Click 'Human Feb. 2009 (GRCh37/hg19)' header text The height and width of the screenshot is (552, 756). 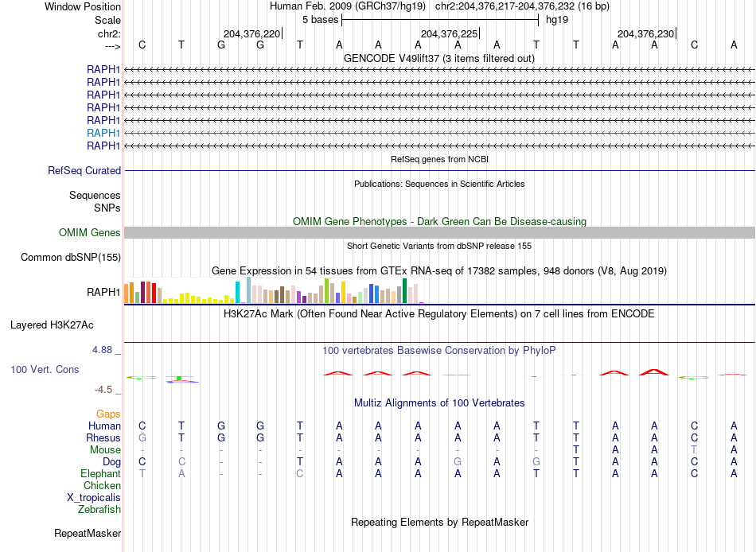(348, 6)
